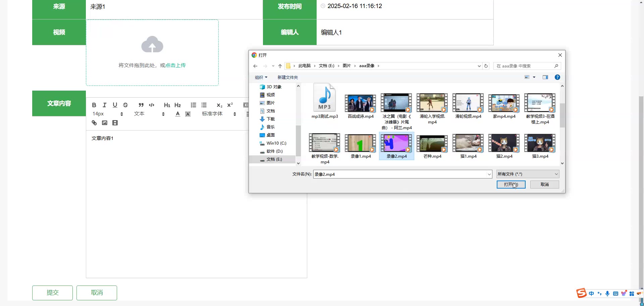Toggle bold formatting in the editor
Image resolution: width=644 pixels, height=306 pixels.
pyautogui.click(x=94, y=105)
